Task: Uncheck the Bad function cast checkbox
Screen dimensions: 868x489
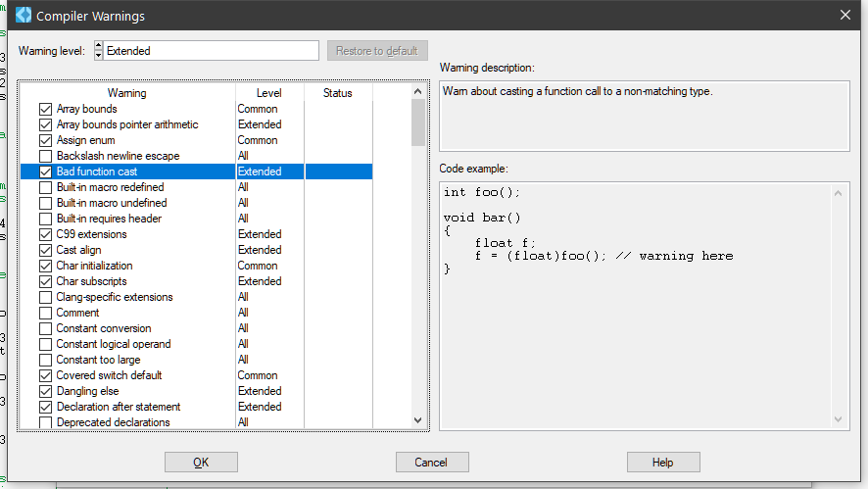Action: 45,171
